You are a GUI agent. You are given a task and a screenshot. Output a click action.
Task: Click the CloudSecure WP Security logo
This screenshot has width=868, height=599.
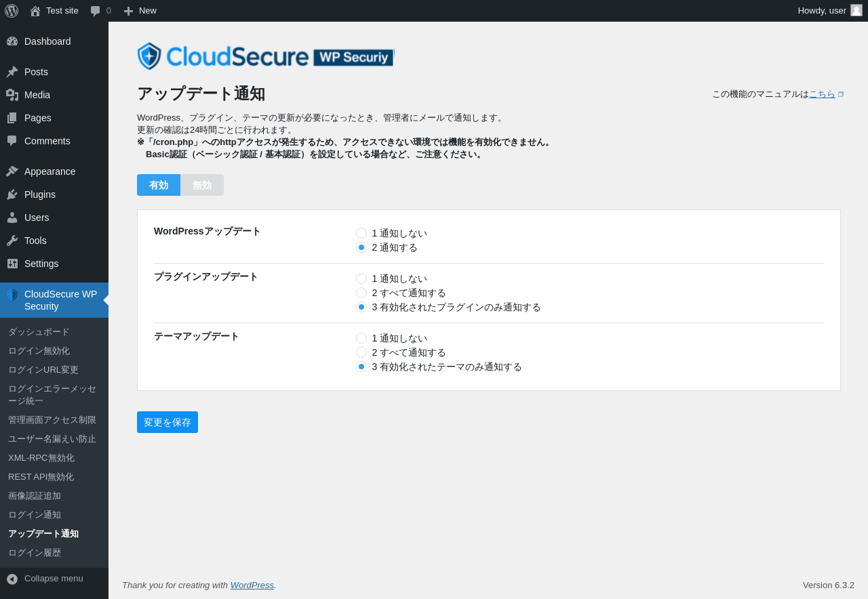coord(265,56)
